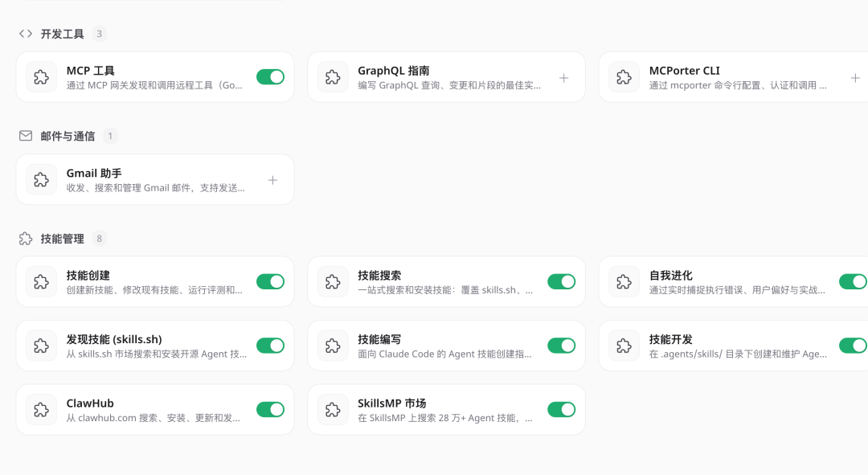Viewport: 868px width, 475px height.
Task: Select the SkillsMP 市场 icon
Action: [332, 410]
